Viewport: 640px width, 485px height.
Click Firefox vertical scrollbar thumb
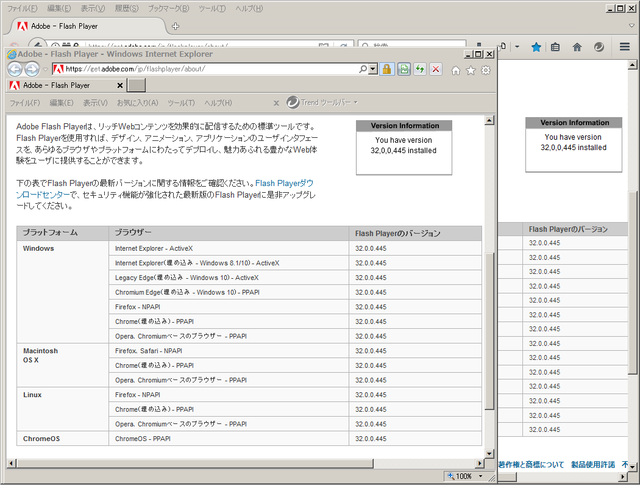632,282
